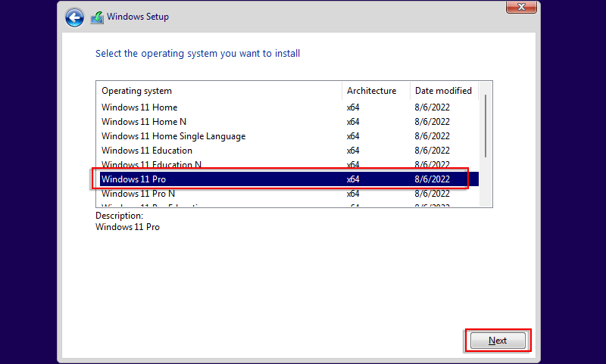
Task: Click the blue back arrow button
Action: [x=74, y=17]
